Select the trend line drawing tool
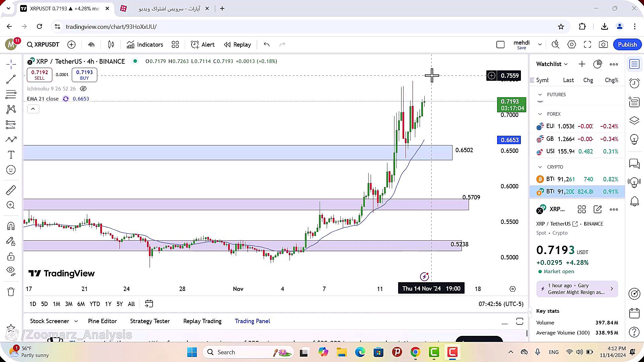The width and height of the screenshot is (644, 362). point(11,79)
